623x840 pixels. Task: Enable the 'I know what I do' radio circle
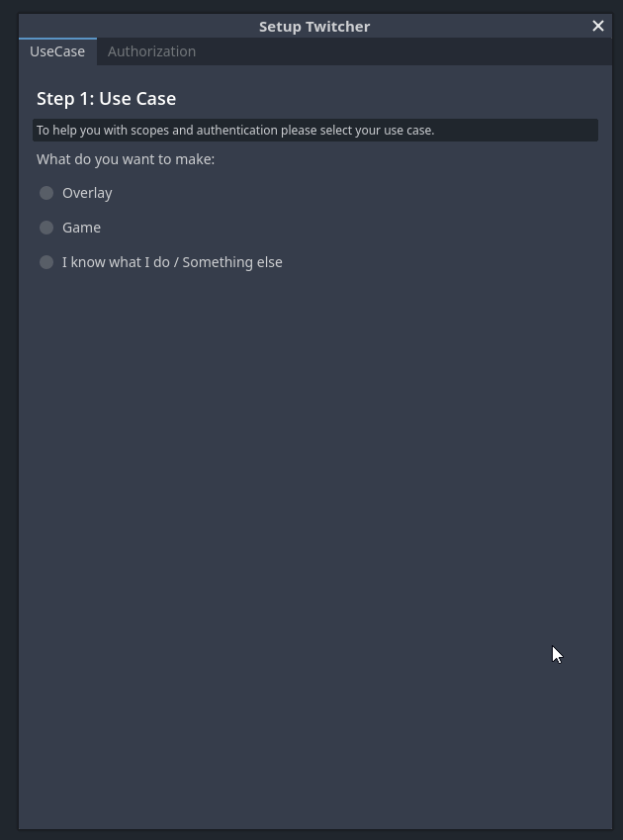46,262
